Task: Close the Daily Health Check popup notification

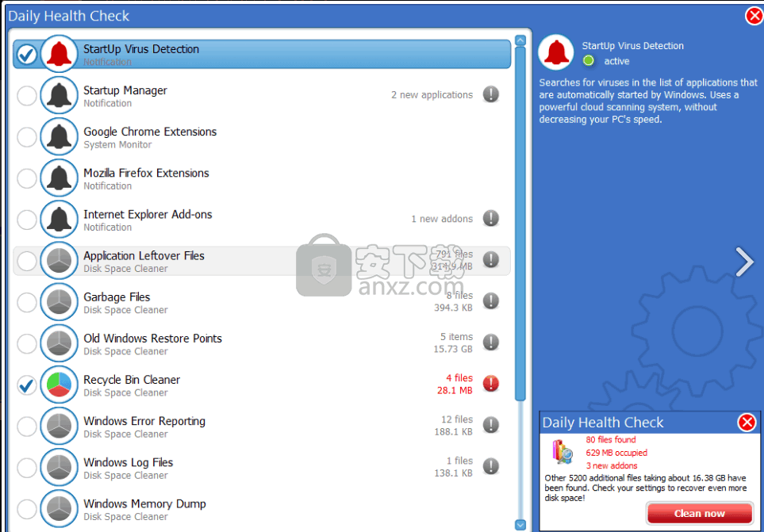Action: [x=747, y=422]
